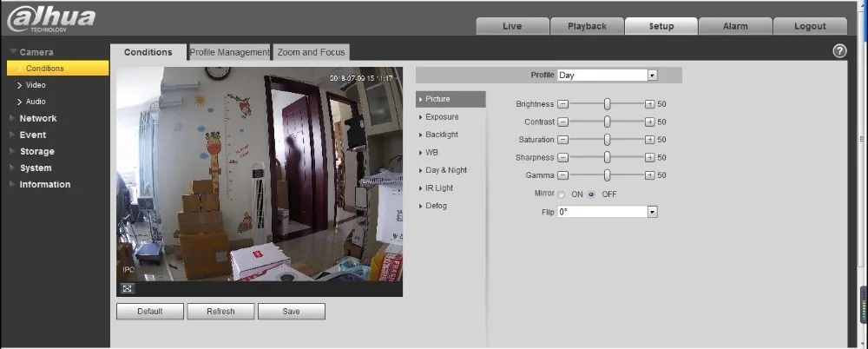Increase Brightness with plus button
Screen dimensions: 868x349
click(650, 104)
